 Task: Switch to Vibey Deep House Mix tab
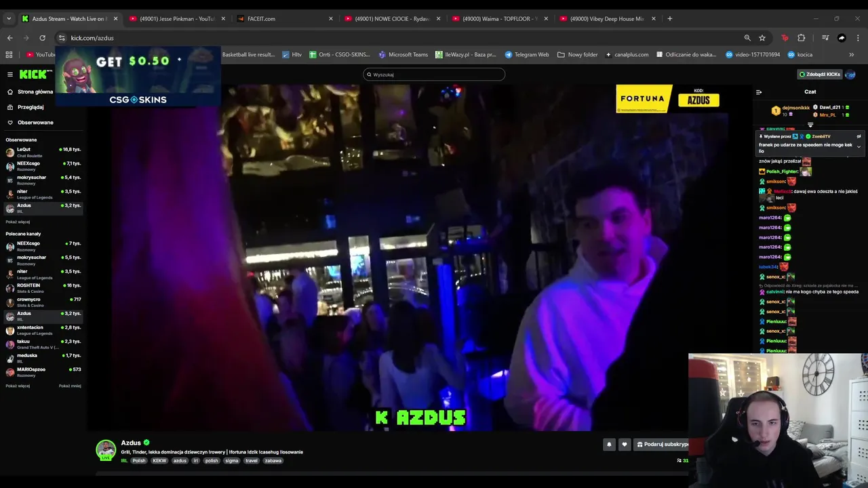608,19
